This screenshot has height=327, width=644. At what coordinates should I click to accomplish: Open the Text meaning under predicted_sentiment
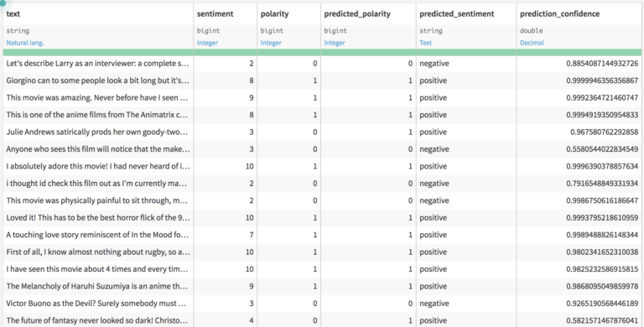pos(425,43)
